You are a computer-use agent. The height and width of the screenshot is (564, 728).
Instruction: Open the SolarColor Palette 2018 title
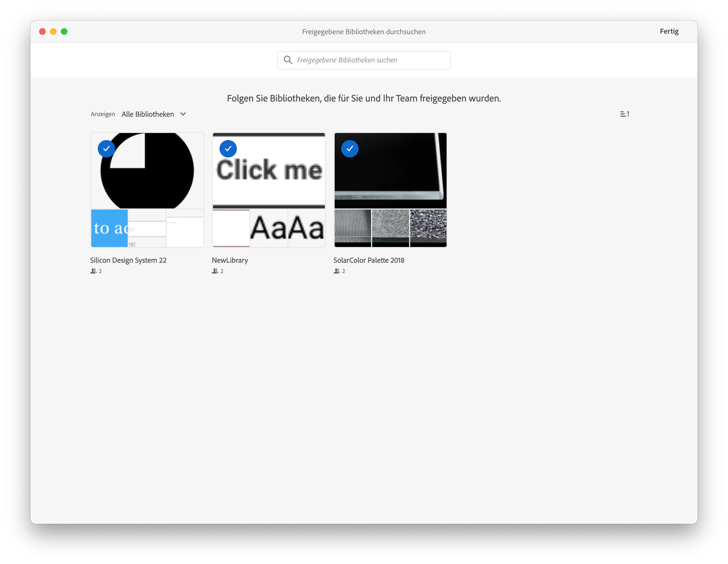pos(369,260)
